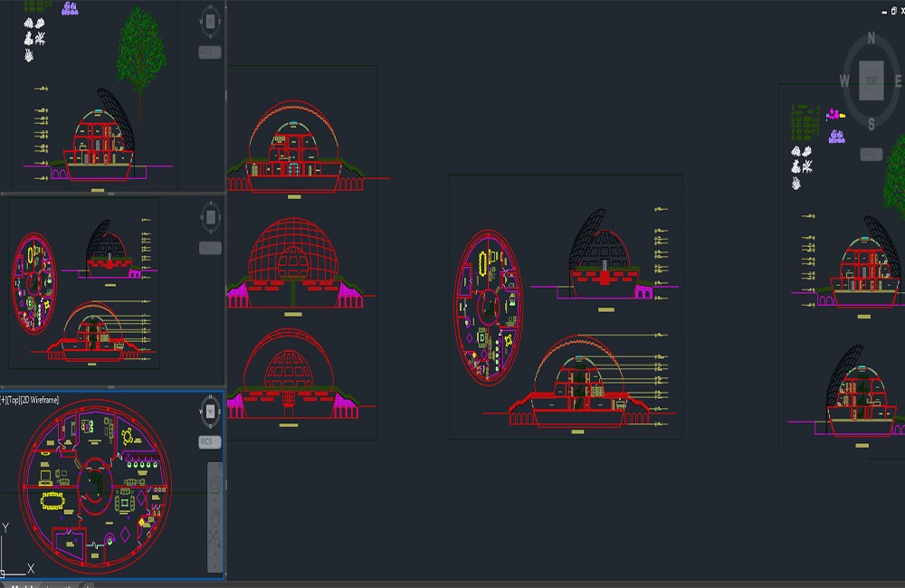905x588 pixels.
Task: Click the ViewCube in the floor plan viewport
Action: point(210,412)
